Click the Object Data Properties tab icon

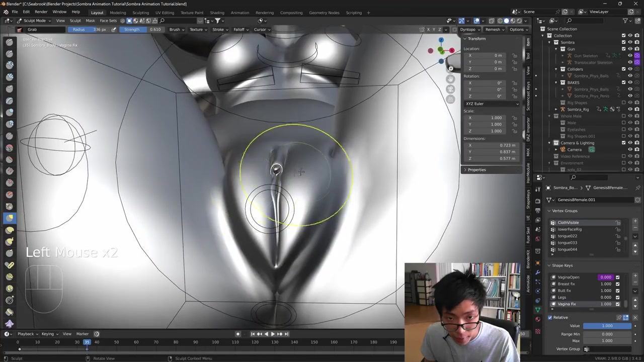tap(538, 310)
